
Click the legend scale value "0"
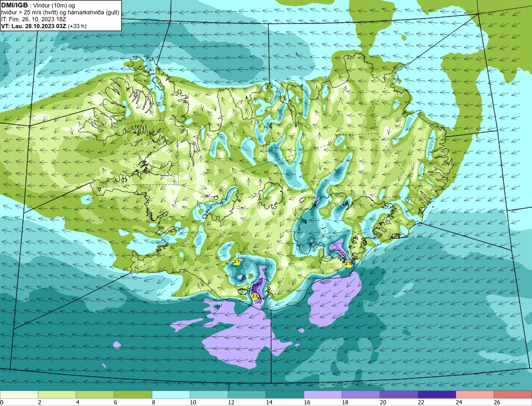click(x=2, y=402)
